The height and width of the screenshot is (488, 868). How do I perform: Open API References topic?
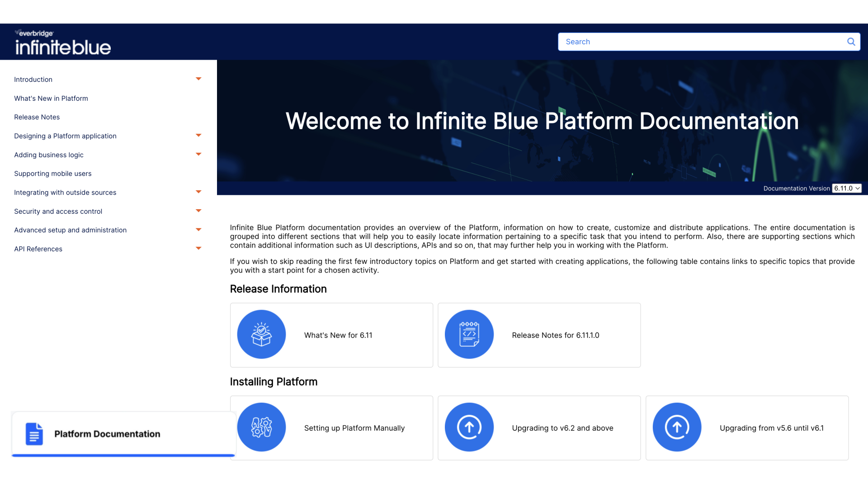[x=38, y=249]
